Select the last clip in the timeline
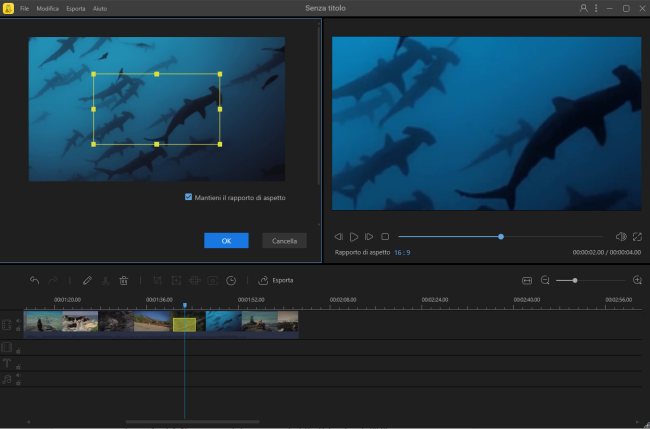The image size is (650, 429). [x=288, y=322]
